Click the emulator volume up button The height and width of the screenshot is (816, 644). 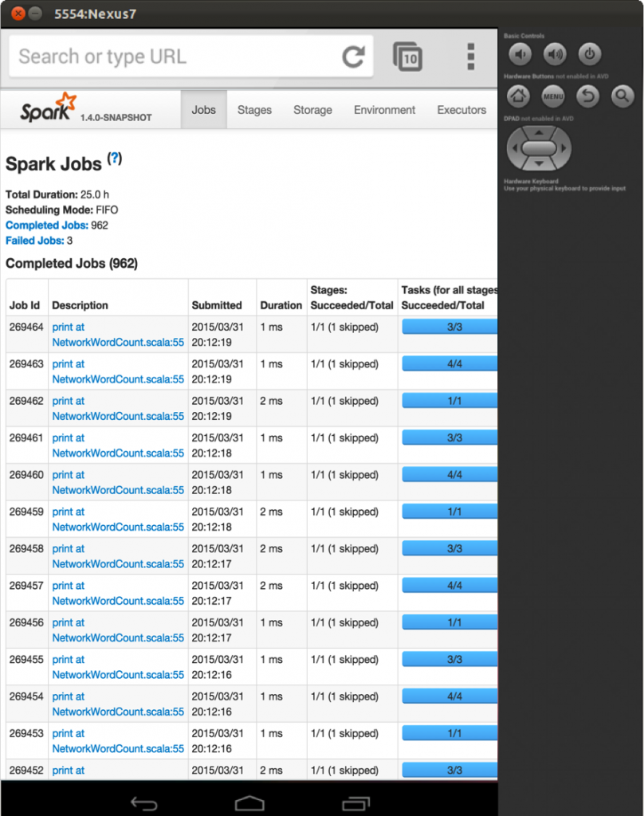coord(555,54)
